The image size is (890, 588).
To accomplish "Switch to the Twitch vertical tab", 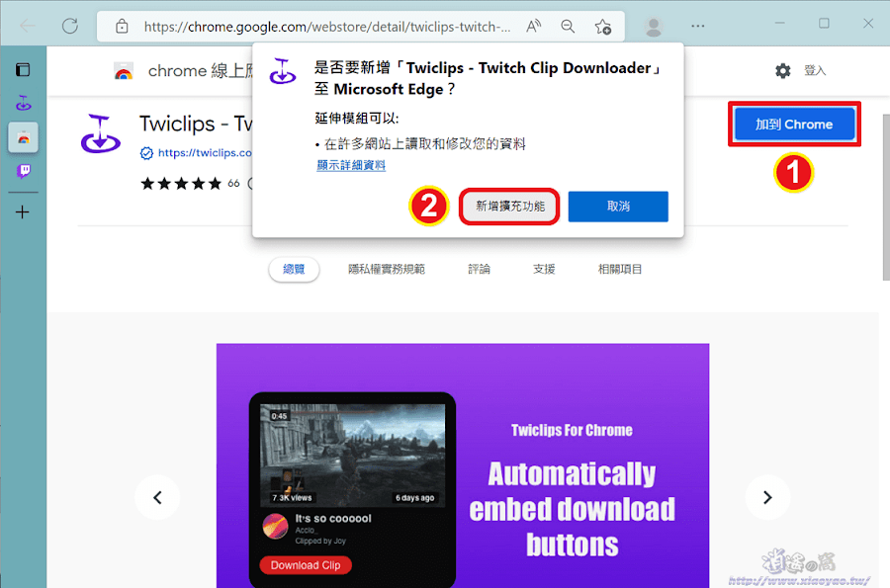I will coord(24,171).
